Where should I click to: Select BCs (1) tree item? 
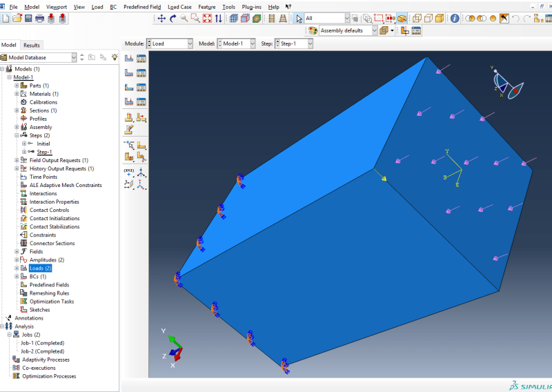pyautogui.click(x=38, y=277)
